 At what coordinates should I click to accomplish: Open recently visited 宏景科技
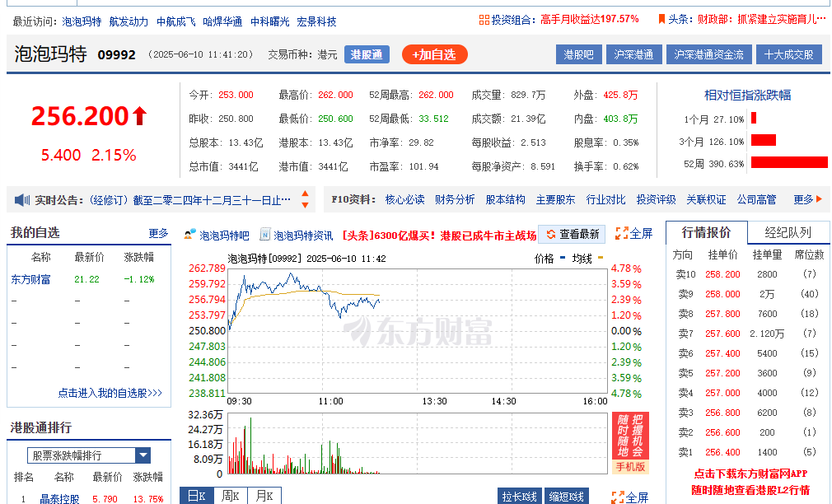click(x=317, y=21)
